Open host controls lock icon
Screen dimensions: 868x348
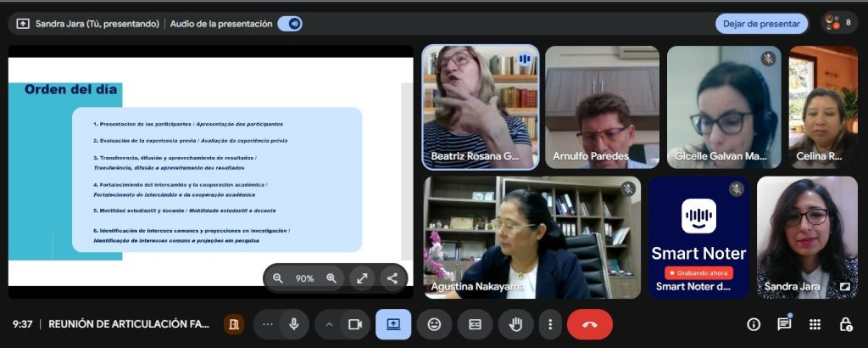(845, 324)
